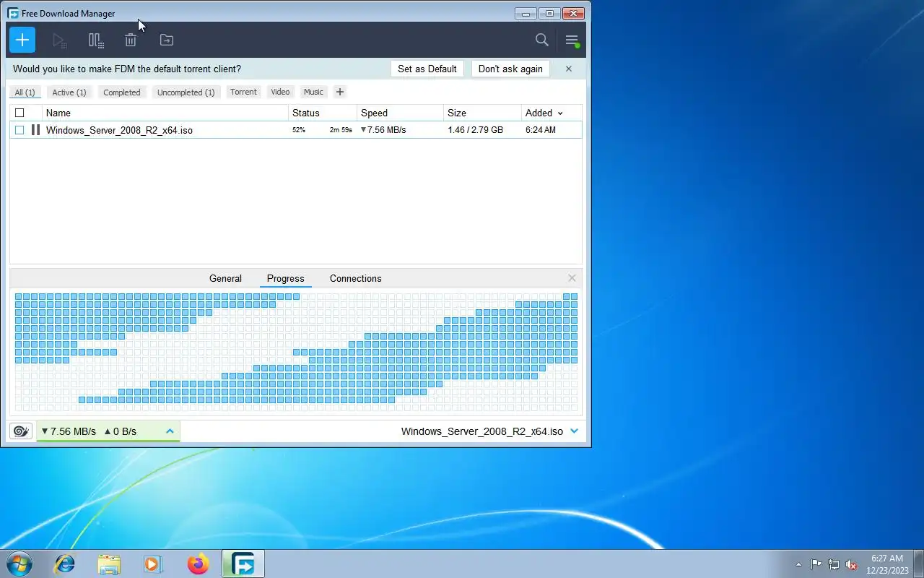Sort by the Name column header
The width and height of the screenshot is (924, 578).
pos(165,113)
